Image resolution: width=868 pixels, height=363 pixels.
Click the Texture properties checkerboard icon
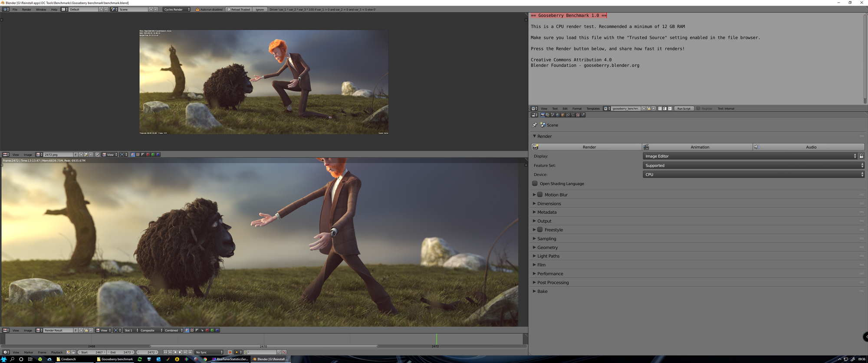pos(578,115)
